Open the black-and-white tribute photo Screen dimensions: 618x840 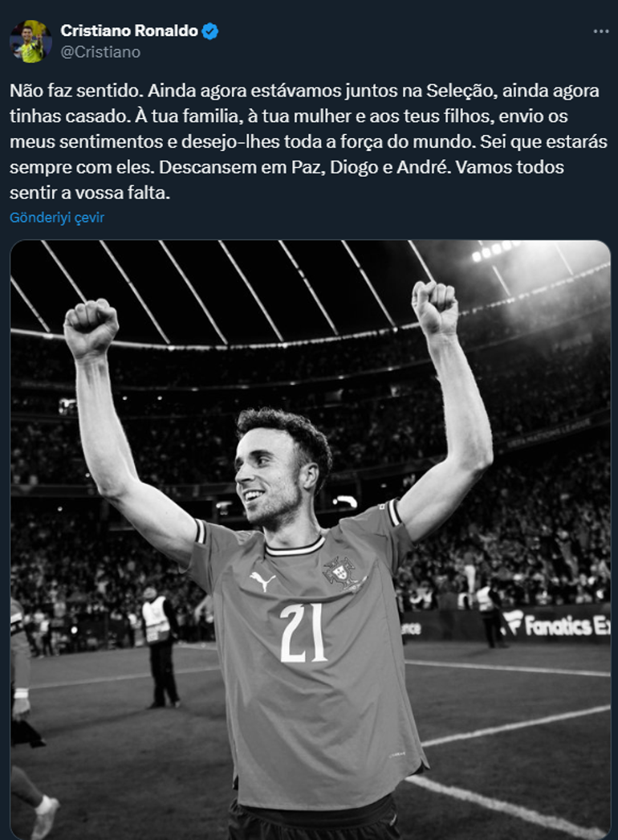point(311,540)
